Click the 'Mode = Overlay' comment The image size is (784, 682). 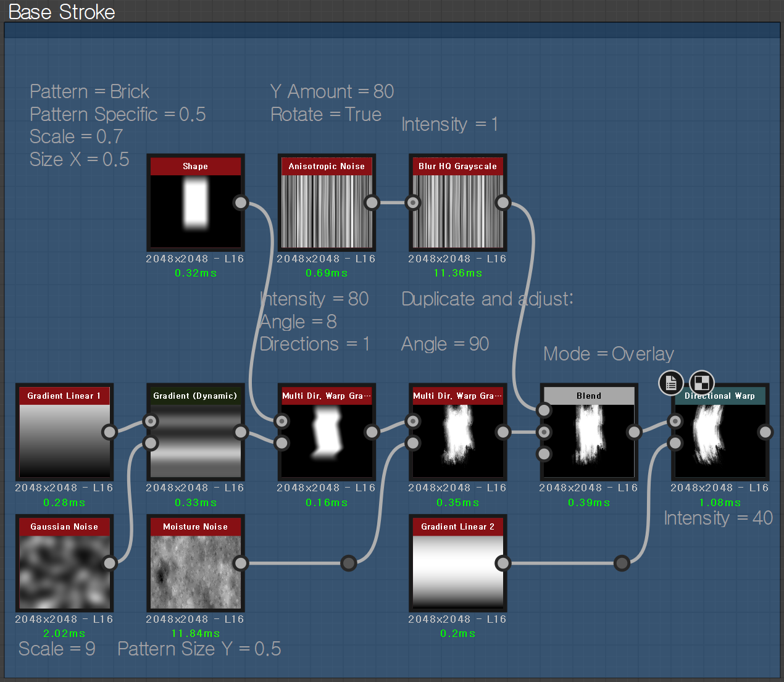pyautogui.click(x=609, y=354)
